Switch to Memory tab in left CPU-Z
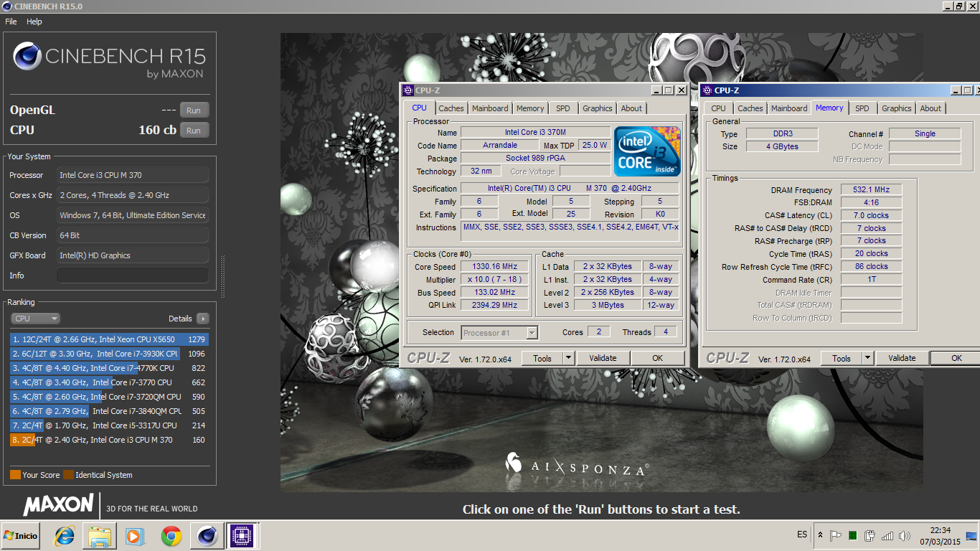Viewport: 980px width, 551px height. point(530,108)
